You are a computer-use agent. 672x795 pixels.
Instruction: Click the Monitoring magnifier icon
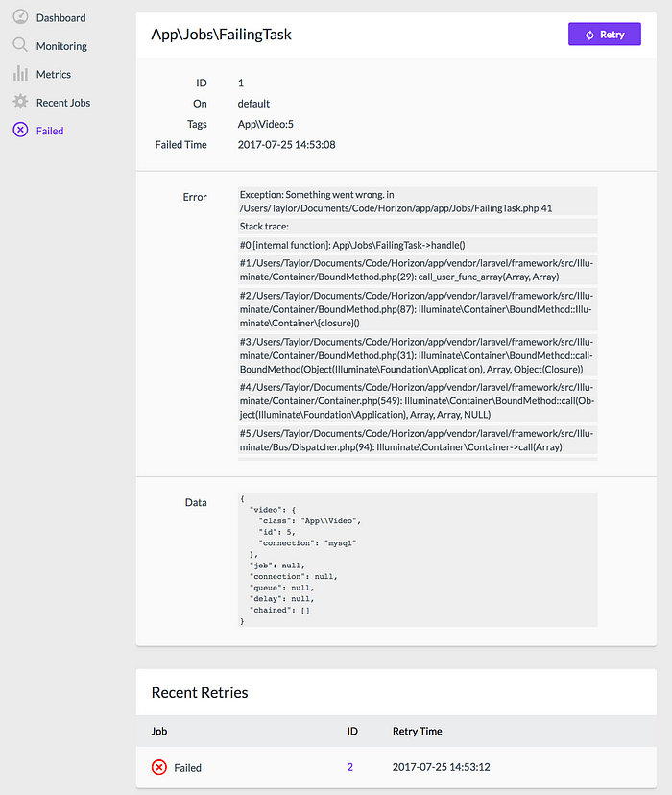[x=20, y=45]
